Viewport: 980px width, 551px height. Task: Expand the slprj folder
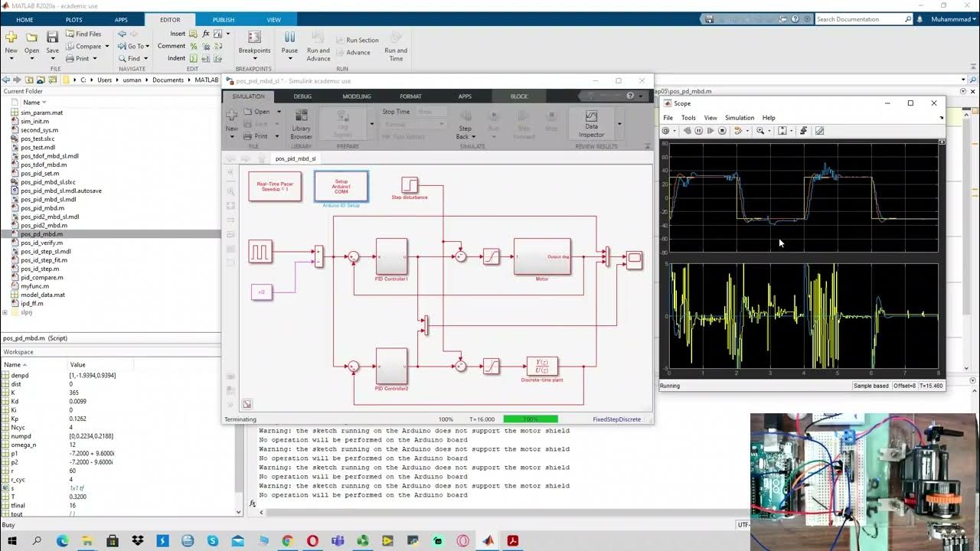[5, 312]
